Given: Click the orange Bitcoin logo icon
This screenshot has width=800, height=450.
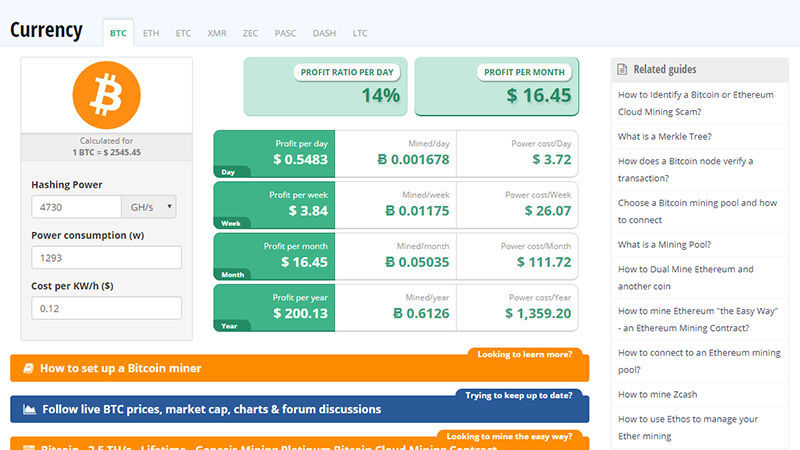Looking at the screenshot, I should coord(106,95).
